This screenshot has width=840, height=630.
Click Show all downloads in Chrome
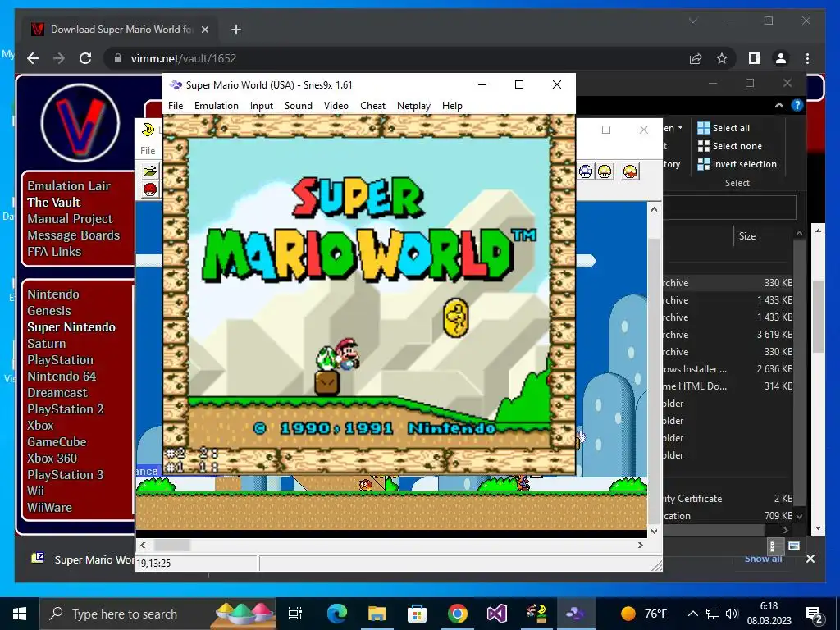pos(763,559)
